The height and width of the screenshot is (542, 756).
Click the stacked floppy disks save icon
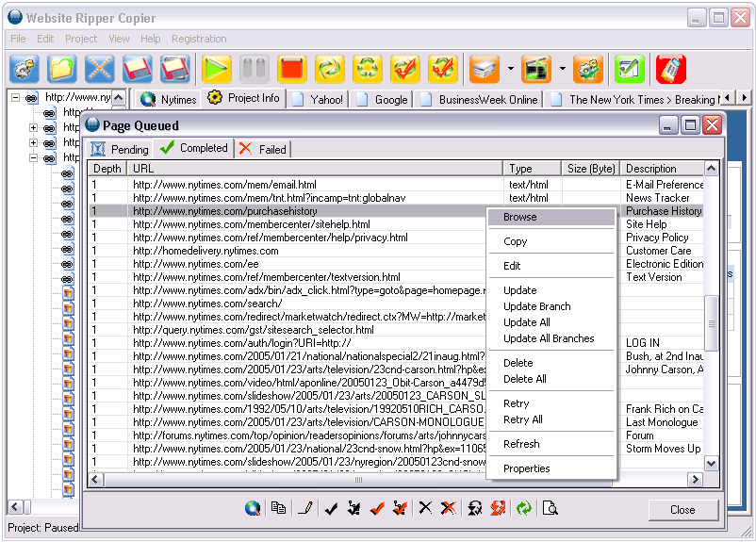175,69
